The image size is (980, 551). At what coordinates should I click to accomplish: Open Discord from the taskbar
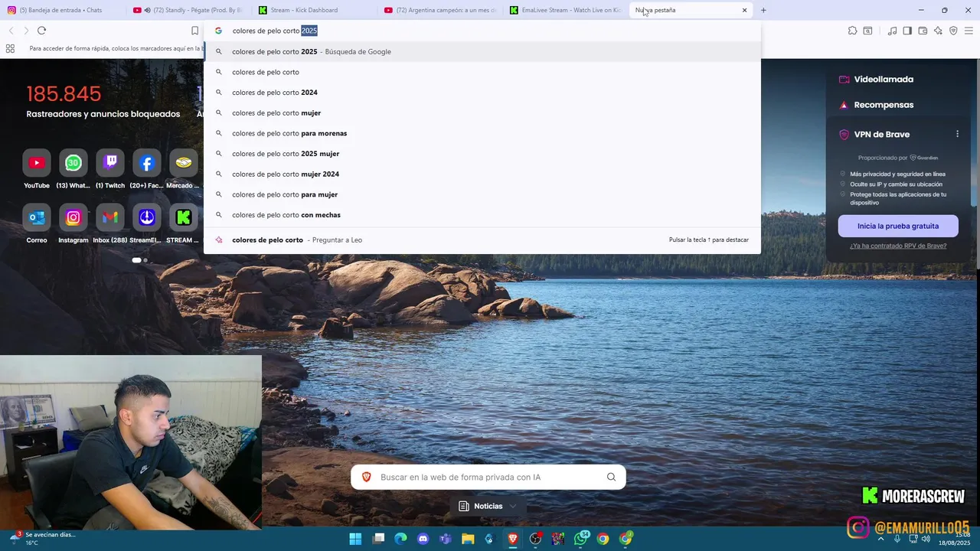click(423, 539)
